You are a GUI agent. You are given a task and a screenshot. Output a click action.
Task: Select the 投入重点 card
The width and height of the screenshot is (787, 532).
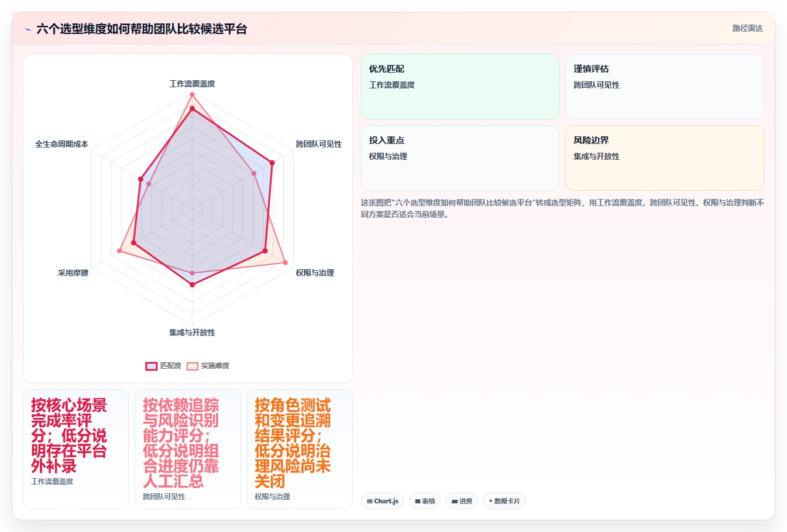point(460,158)
